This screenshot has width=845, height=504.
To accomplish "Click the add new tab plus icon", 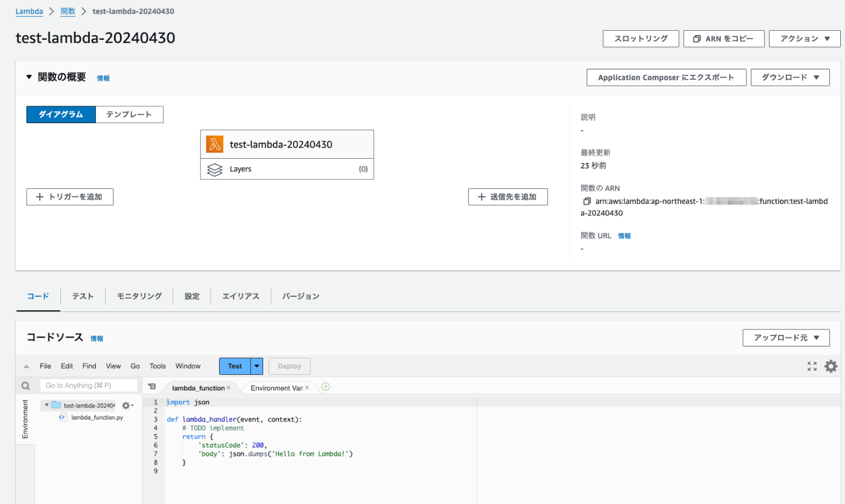I will [326, 387].
